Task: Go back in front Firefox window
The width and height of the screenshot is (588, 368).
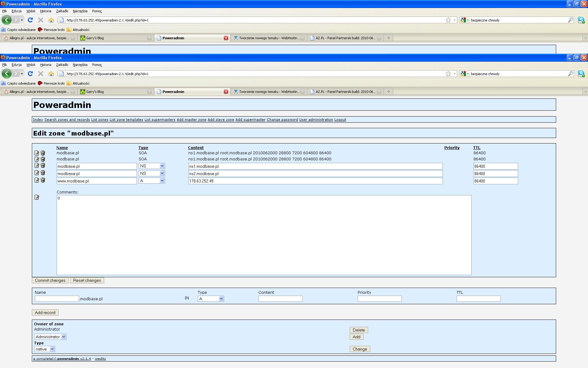Action: [7, 74]
